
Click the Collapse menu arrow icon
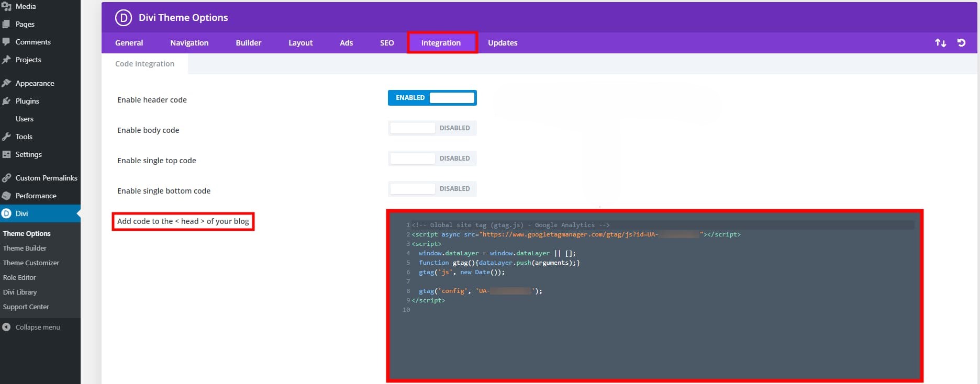6,327
